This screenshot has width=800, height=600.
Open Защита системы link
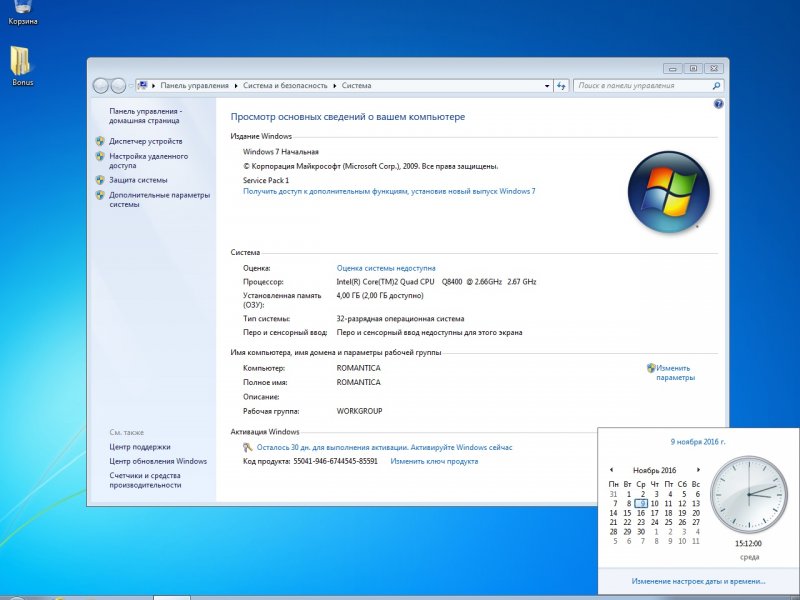[138, 180]
